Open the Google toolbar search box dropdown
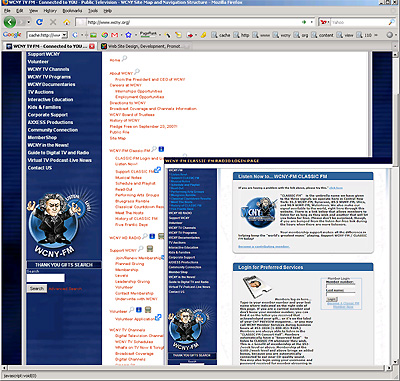400x381 pixels. point(65,35)
